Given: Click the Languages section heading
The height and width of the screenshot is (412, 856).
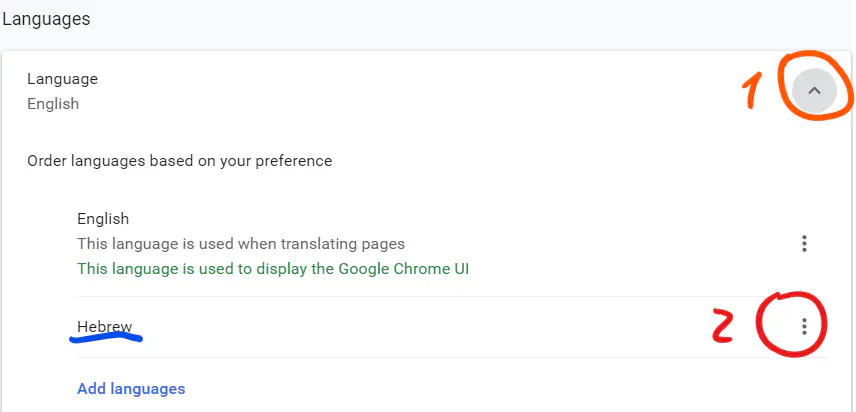Looking at the screenshot, I should (46, 19).
